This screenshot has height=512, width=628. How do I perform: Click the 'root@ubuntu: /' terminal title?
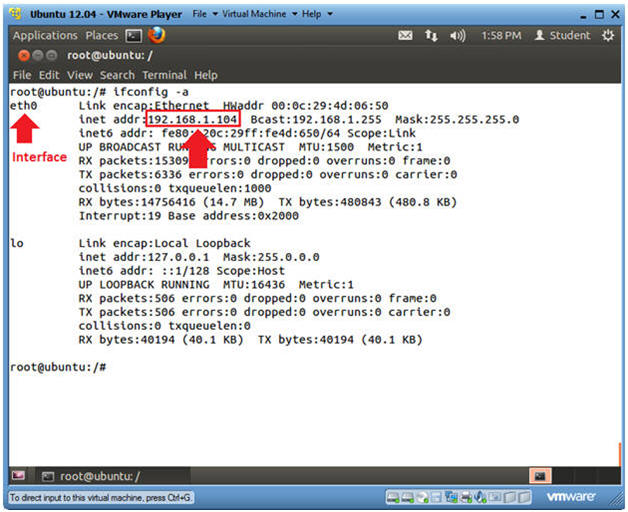pyautogui.click(x=110, y=55)
